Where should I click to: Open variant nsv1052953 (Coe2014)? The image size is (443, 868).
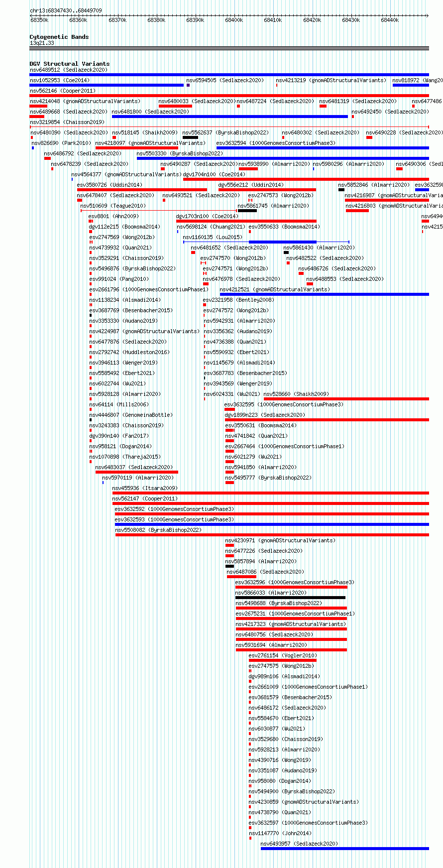60,80
